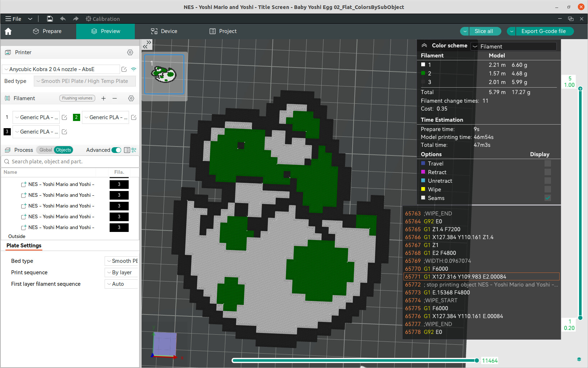Screen dimensions: 588x368
Task: Open the Color scheme Filament dropdown
Action: click(514, 46)
